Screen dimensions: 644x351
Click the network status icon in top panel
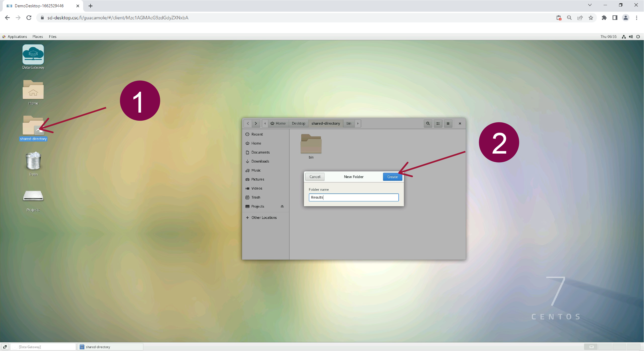click(x=624, y=37)
